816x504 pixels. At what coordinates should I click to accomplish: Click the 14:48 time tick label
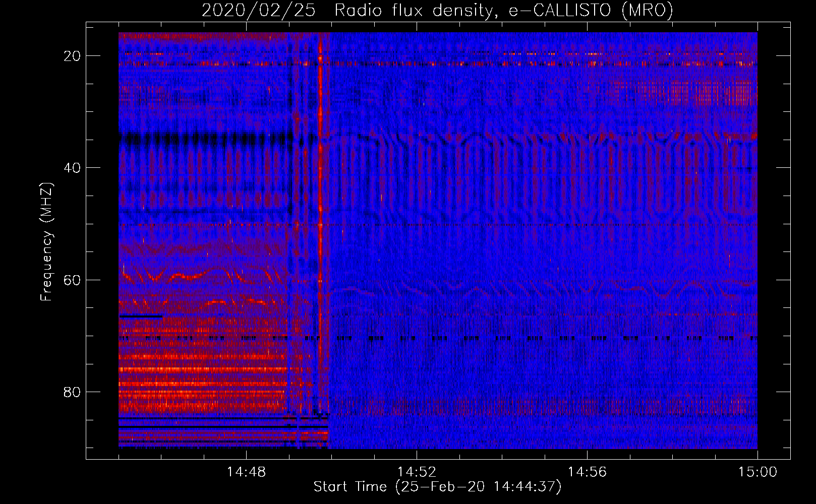[x=246, y=472]
